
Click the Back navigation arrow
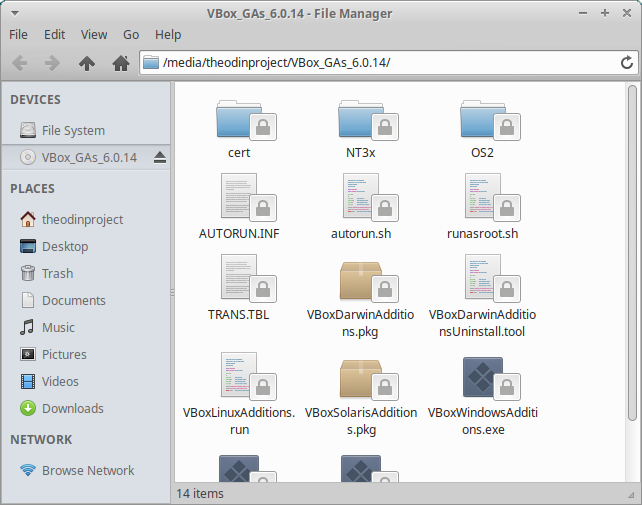[x=20, y=63]
